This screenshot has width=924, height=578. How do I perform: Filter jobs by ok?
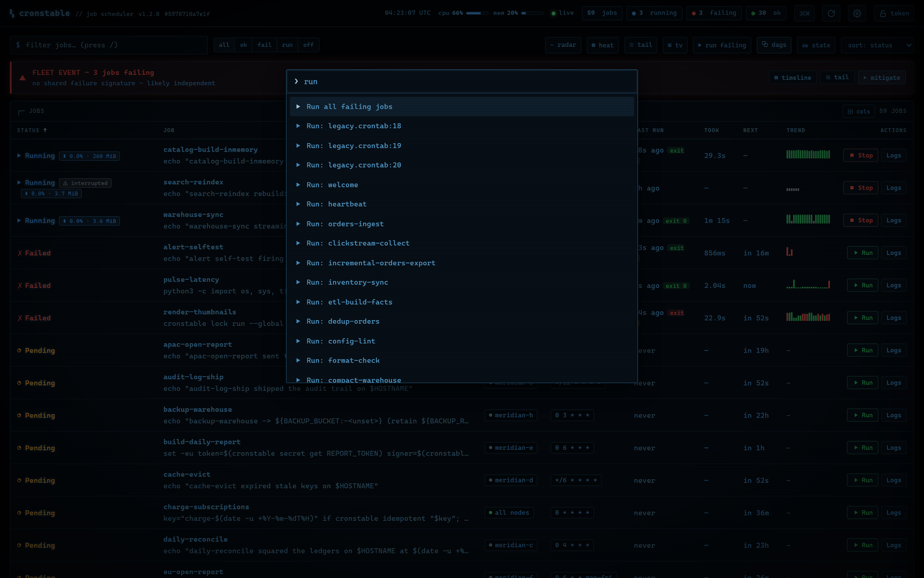point(243,45)
